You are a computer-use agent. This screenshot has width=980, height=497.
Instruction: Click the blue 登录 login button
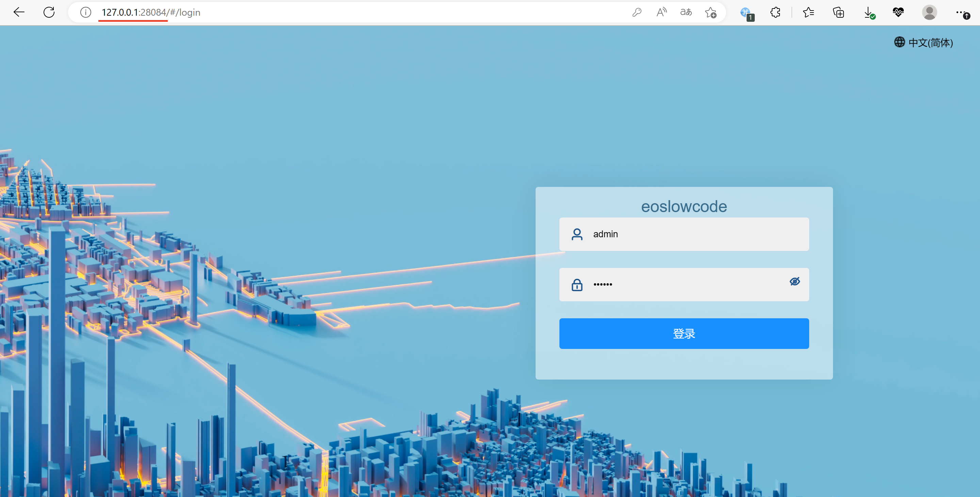pyautogui.click(x=684, y=333)
